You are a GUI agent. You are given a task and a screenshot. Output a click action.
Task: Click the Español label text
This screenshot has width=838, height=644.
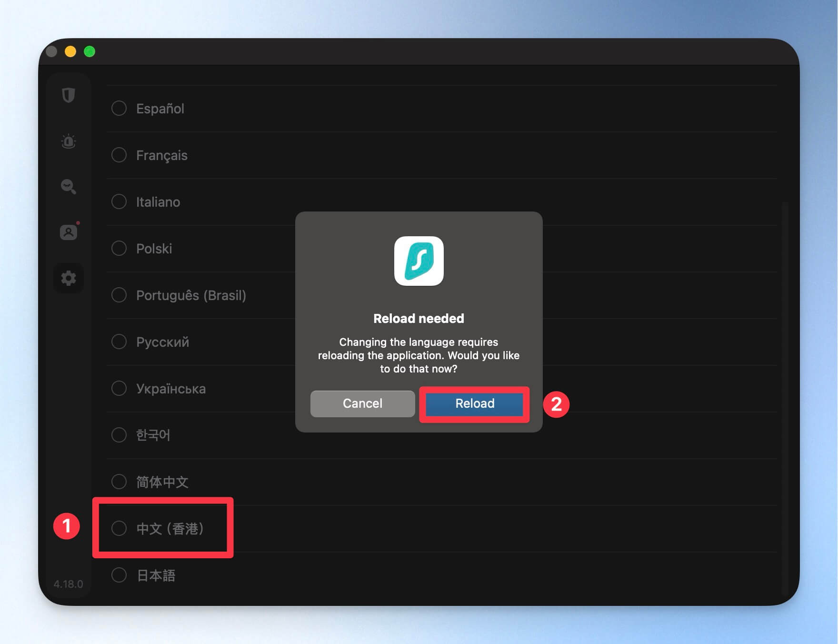pyautogui.click(x=160, y=109)
